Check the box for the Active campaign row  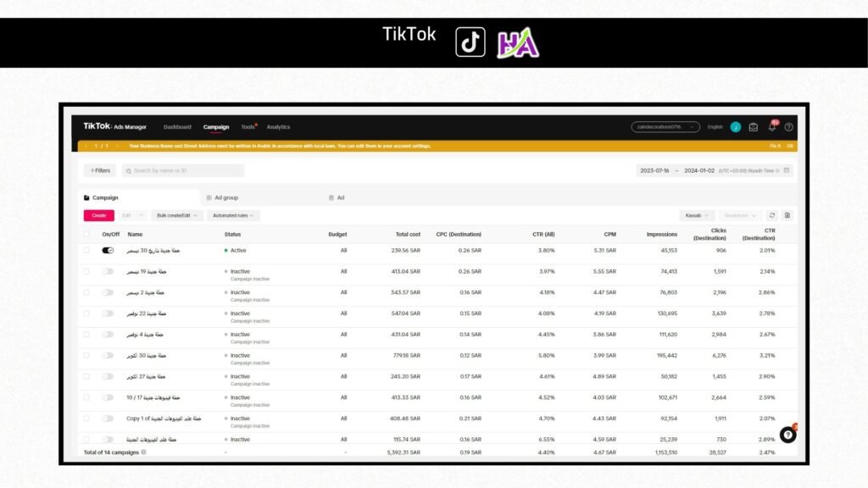[x=86, y=251]
